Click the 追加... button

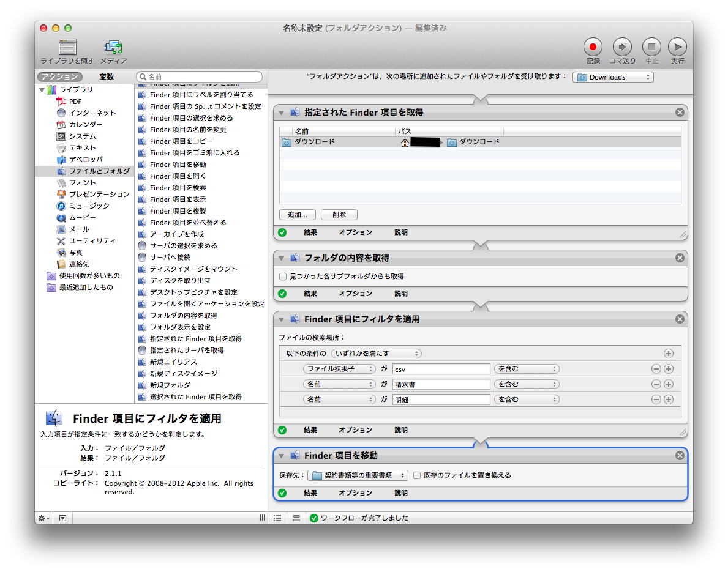point(297,215)
